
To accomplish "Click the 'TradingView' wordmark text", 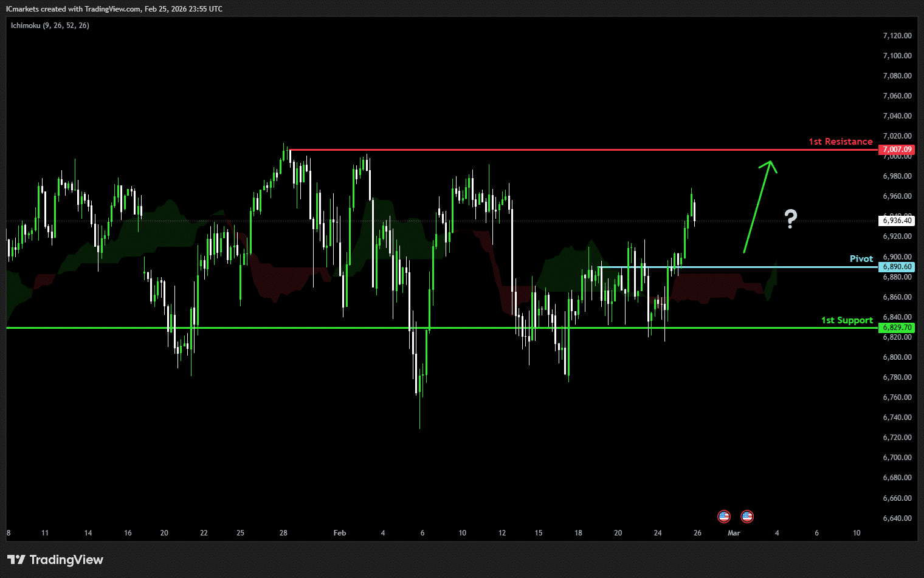I will pyautogui.click(x=66, y=560).
